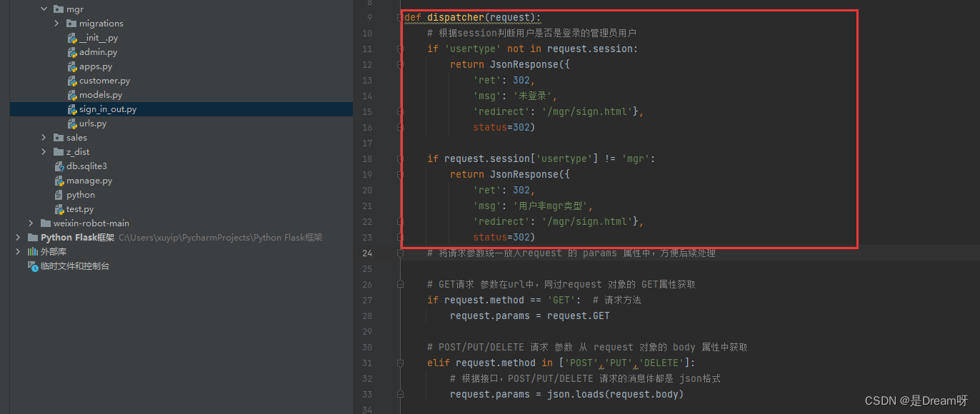The height and width of the screenshot is (414, 980).
Task: Click the models.py Python file icon
Action: [72, 95]
